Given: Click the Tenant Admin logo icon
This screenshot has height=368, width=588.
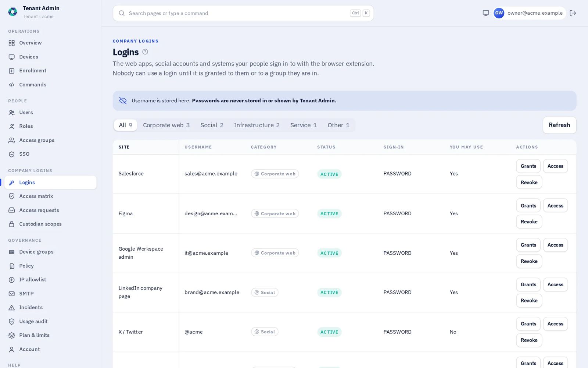Looking at the screenshot, I should pyautogui.click(x=13, y=12).
